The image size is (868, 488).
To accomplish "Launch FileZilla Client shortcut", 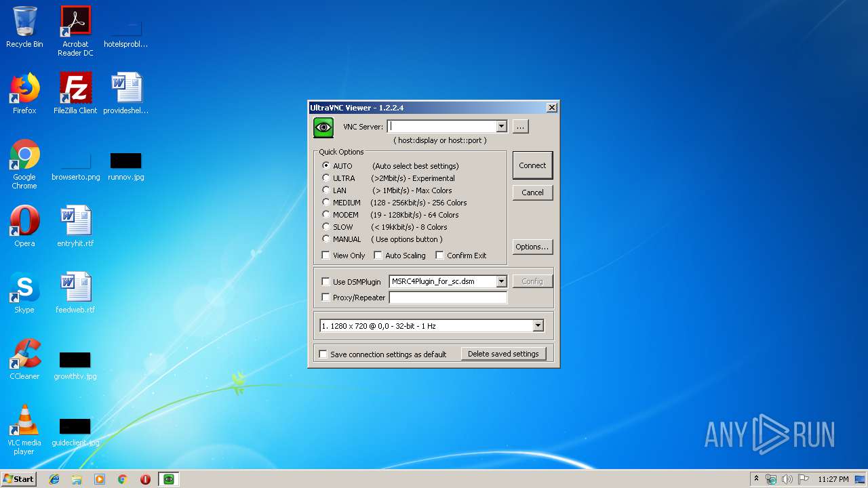I will [x=75, y=94].
